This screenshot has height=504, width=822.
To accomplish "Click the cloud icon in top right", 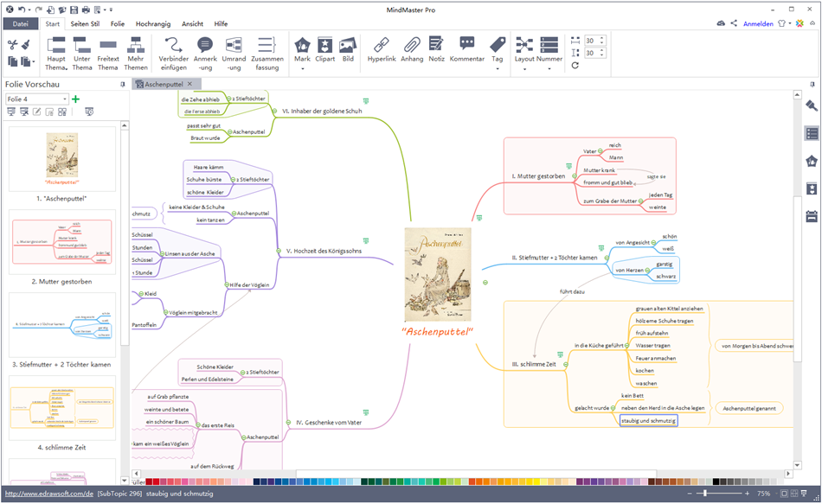I will tap(722, 23).
